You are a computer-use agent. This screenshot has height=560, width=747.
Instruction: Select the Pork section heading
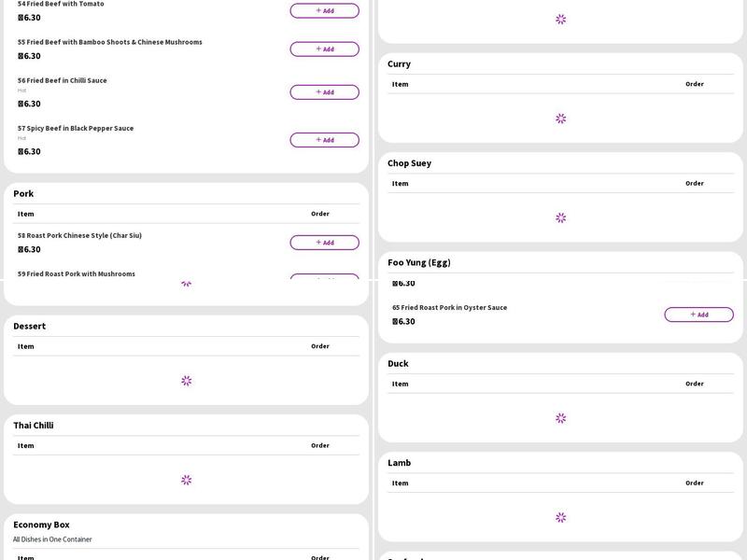click(x=23, y=194)
